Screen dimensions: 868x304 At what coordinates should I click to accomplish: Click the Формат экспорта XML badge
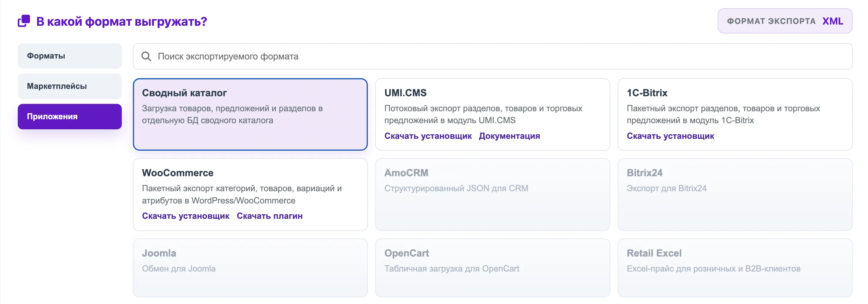pyautogui.click(x=785, y=21)
